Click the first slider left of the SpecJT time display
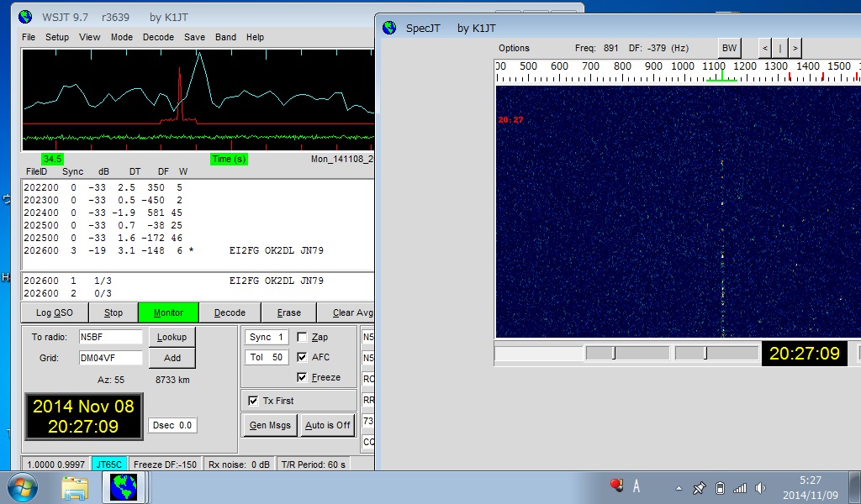Image resolution: width=861 pixels, height=504 pixels. click(627, 353)
